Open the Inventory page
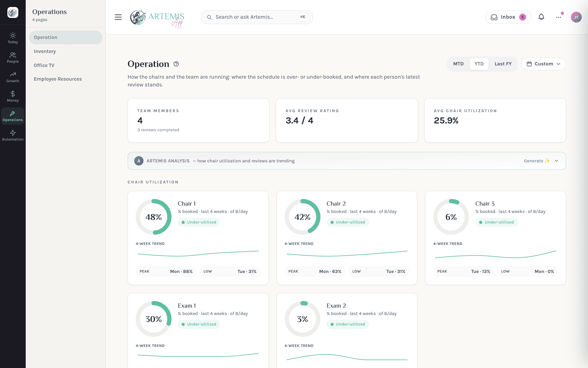 66,51
